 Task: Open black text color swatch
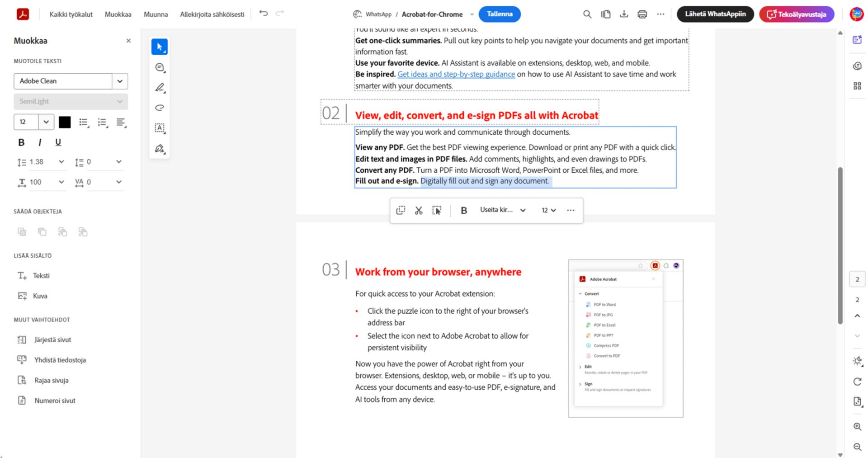[x=65, y=123]
